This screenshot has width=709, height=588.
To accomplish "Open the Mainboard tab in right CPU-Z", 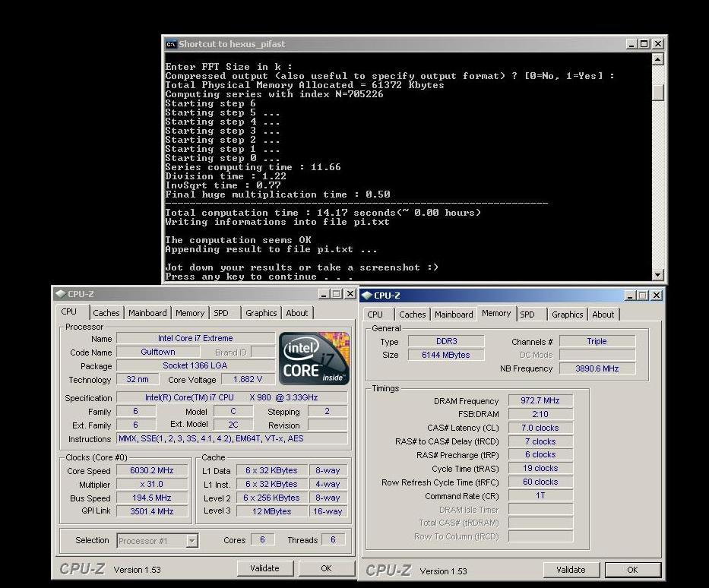I will coord(454,314).
